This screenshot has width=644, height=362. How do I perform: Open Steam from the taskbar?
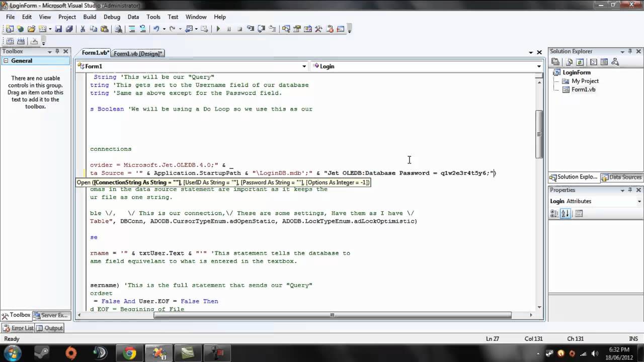click(x=42, y=353)
